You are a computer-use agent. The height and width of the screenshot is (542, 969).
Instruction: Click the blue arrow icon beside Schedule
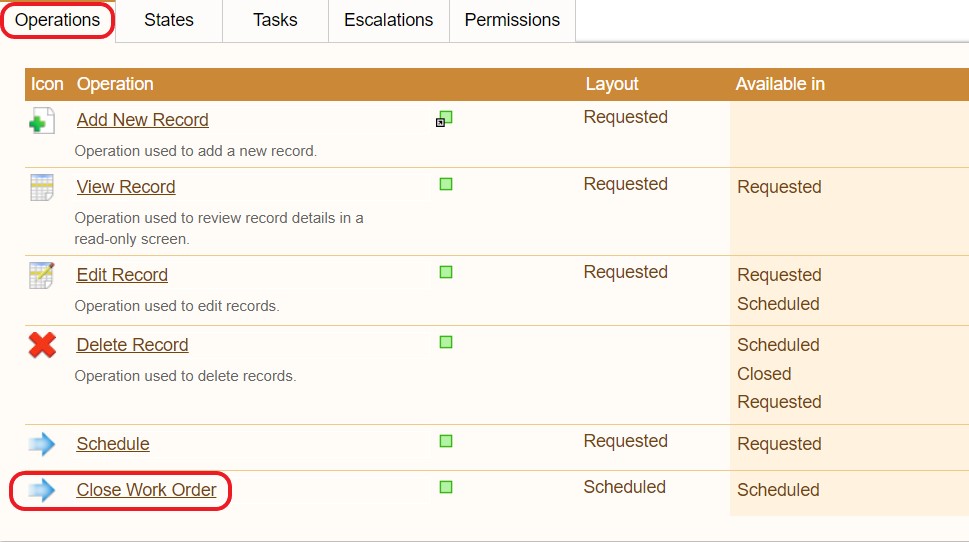coord(42,444)
